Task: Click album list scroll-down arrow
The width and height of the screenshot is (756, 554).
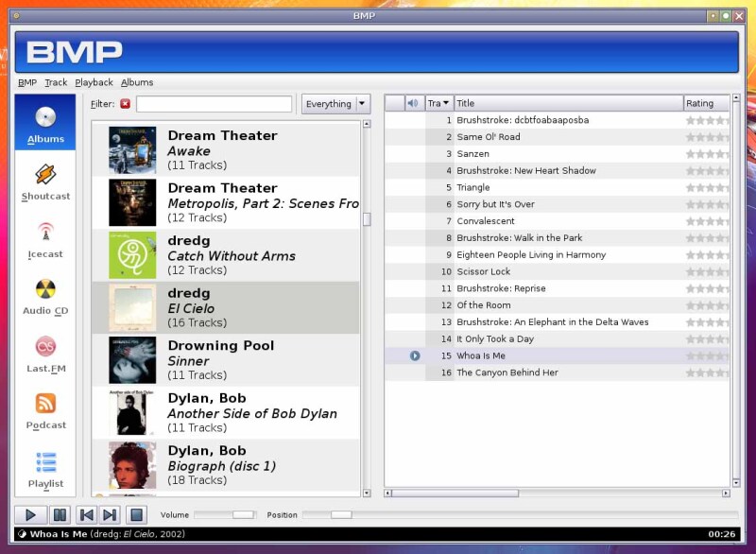Action: (367, 493)
